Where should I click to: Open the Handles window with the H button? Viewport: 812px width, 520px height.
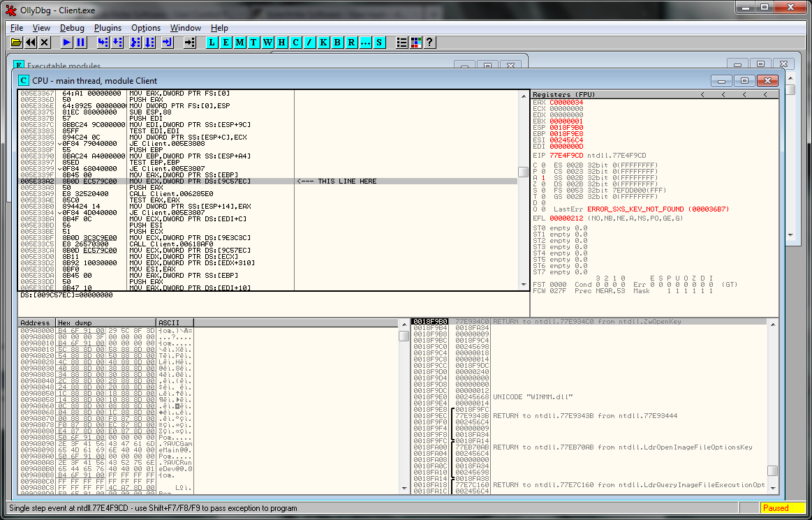[281, 43]
